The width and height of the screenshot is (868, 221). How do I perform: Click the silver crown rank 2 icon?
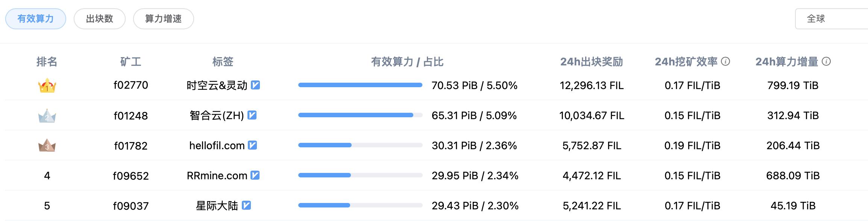[x=47, y=116]
